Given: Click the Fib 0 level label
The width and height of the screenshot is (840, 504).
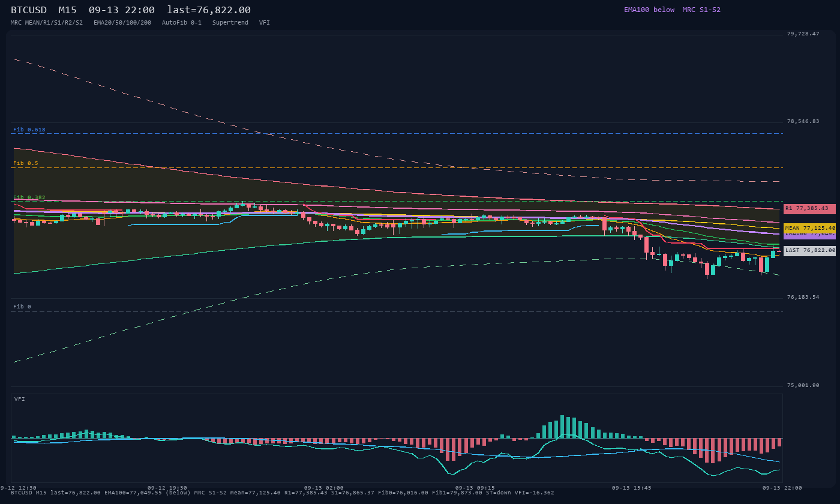Looking at the screenshot, I should (x=22, y=307).
